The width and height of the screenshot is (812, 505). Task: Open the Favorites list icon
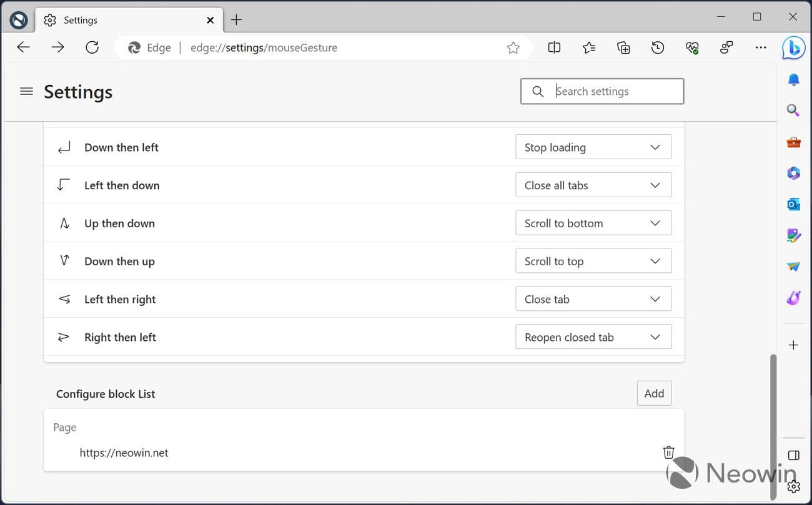[x=589, y=47]
